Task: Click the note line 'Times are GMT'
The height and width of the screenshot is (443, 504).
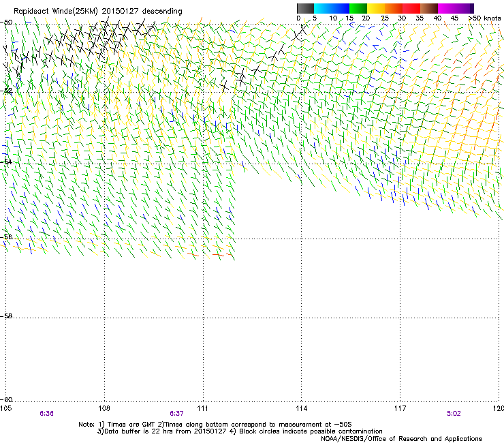Action: tap(131, 425)
